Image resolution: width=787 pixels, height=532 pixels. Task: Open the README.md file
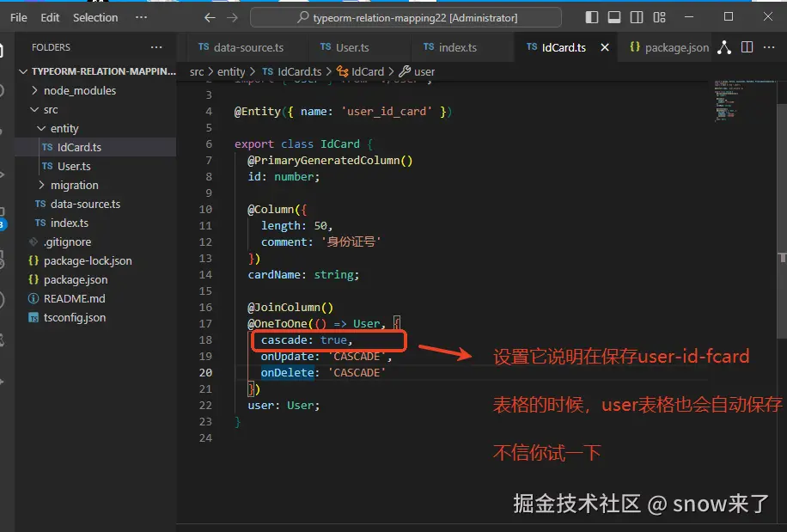95,298
